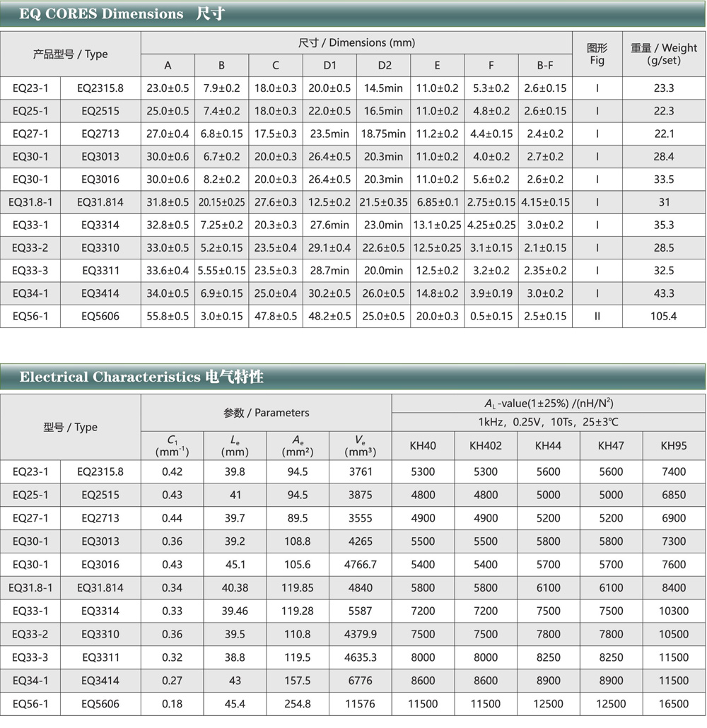Click Le value '40.38'
This screenshot has width=707, height=728.
(x=235, y=588)
